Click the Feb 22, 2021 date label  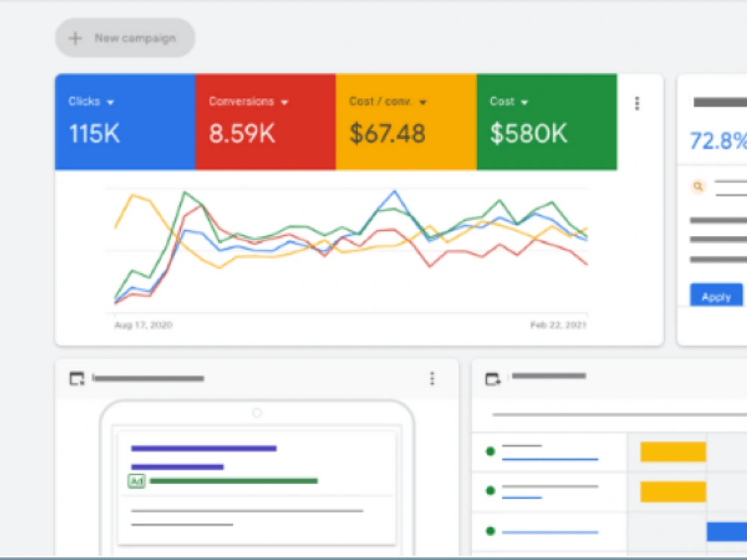click(558, 326)
